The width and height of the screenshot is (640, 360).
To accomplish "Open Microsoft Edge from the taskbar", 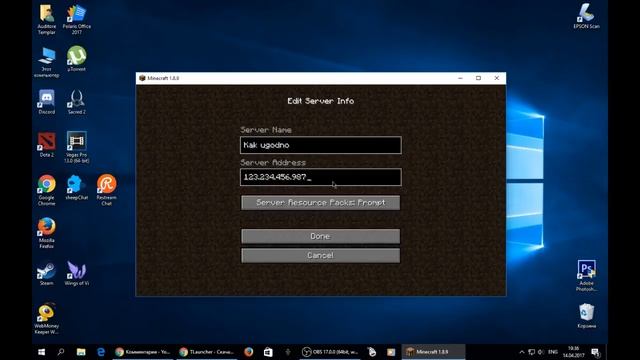I will tap(100, 352).
